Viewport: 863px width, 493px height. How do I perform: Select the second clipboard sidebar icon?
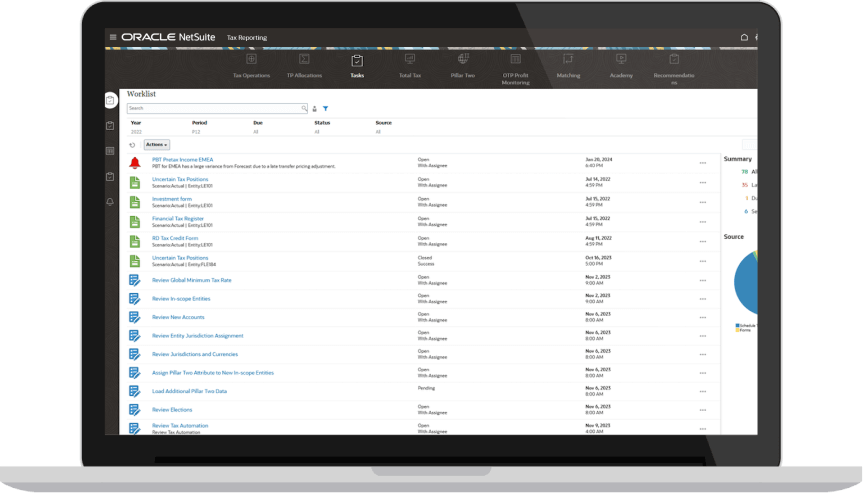coord(110,125)
